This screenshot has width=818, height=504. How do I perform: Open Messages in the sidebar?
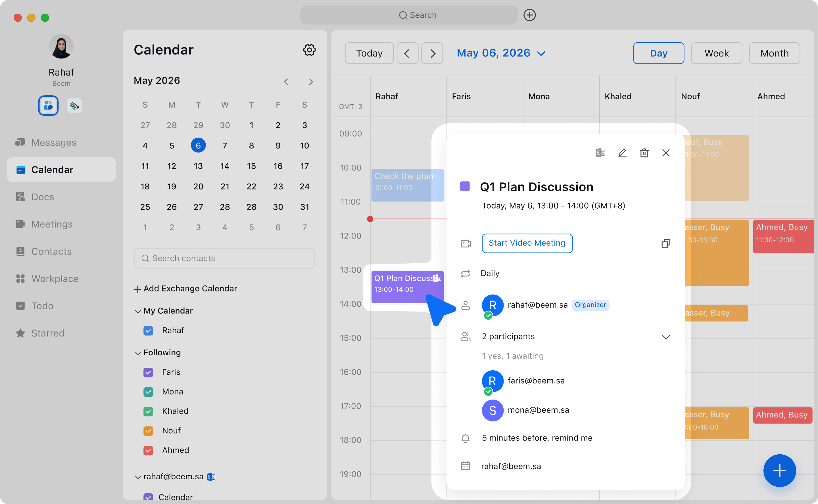[61, 142]
